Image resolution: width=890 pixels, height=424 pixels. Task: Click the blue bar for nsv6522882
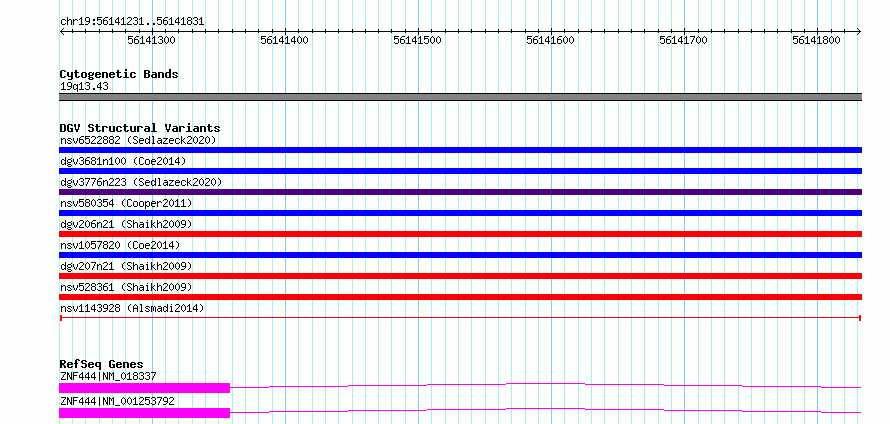460,150
